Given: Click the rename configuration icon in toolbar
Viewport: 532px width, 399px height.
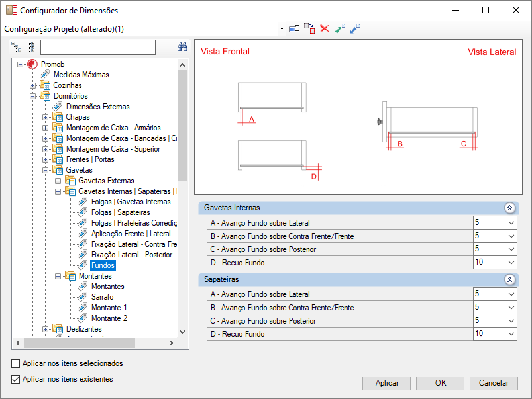Looking at the screenshot, I should (293, 29).
